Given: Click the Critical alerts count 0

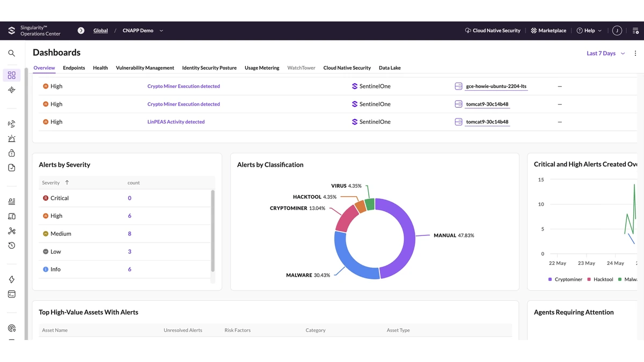Looking at the screenshot, I should 129,198.
